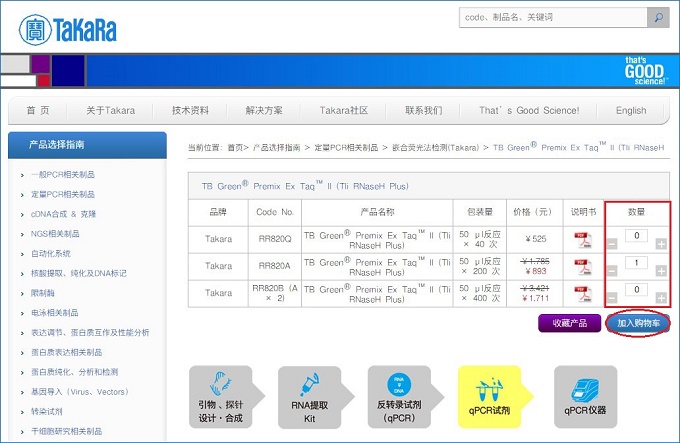Screen dimensions: 680x443
Task: Click the ¥1,711 discounted price
Action: (536, 298)
